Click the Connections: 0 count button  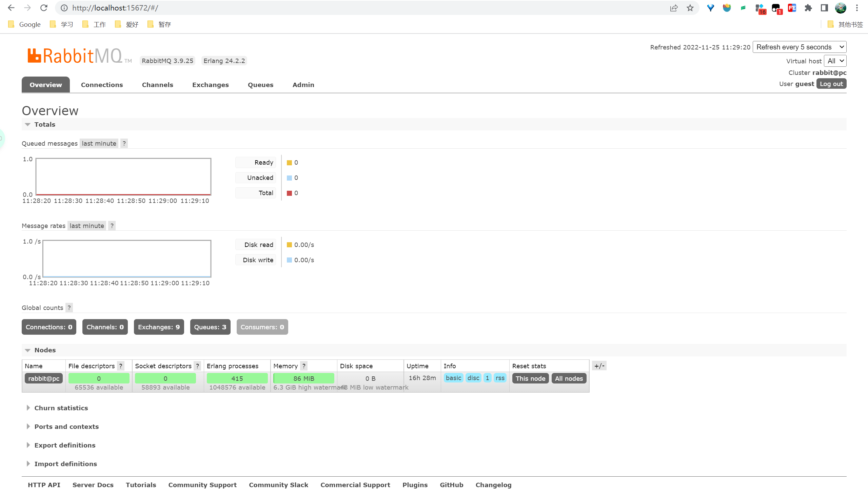(49, 327)
